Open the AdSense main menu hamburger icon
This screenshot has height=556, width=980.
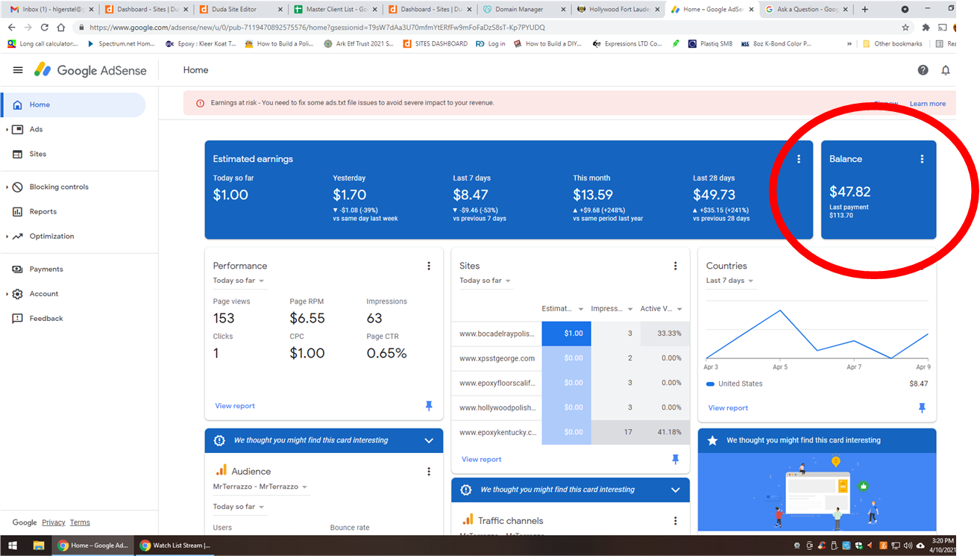click(18, 70)
